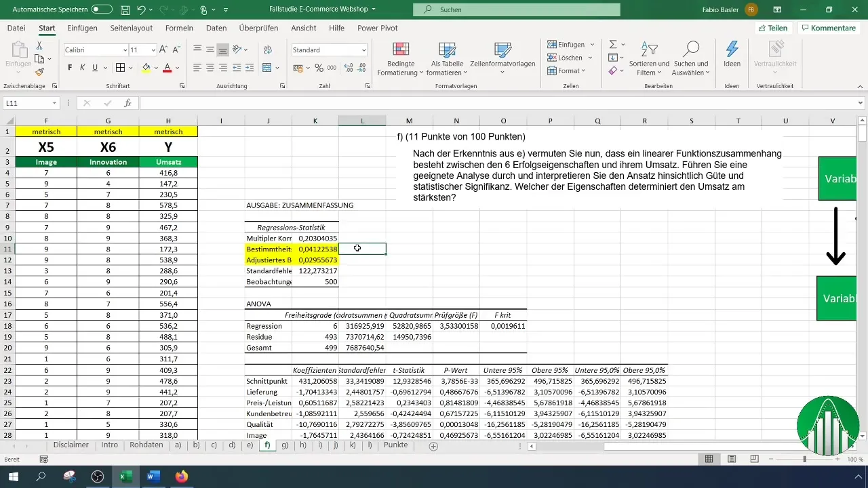Apply fill color bucket
The width and height of the screenshot is (868, 488).
(146, 68)
